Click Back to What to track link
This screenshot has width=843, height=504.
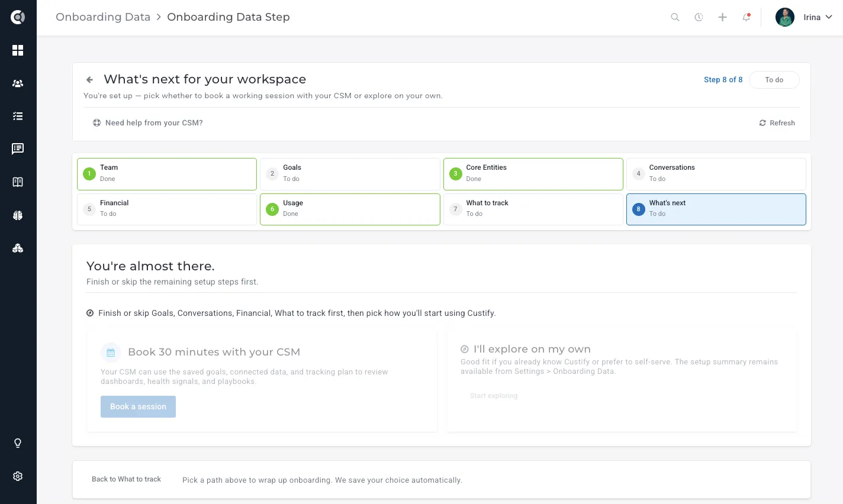(126, 479)
